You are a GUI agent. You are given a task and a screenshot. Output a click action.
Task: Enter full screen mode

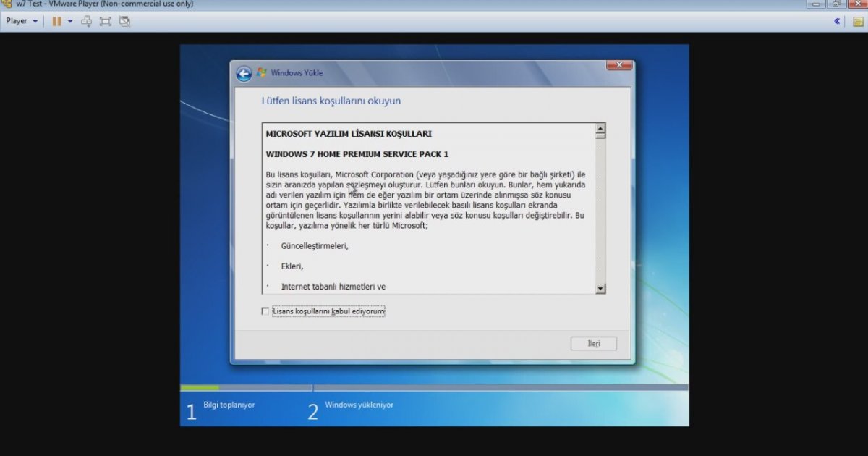[x=106, y=21]
